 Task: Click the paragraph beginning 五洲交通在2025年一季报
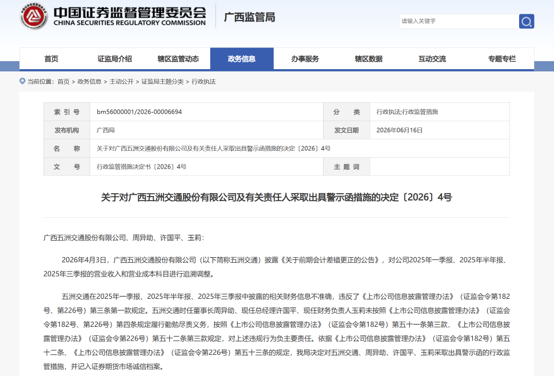277,331
